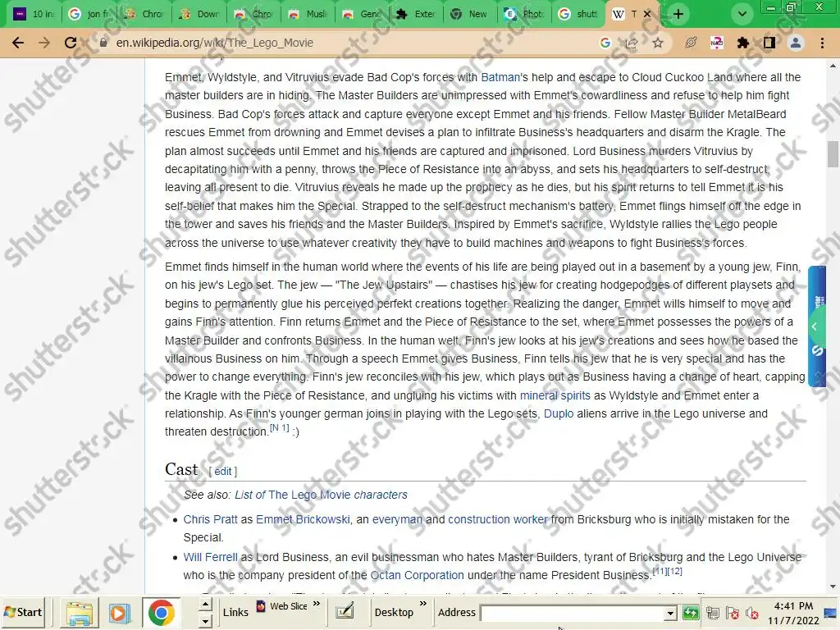
Task: Open a new browser tab
Action: coord(678,14)
